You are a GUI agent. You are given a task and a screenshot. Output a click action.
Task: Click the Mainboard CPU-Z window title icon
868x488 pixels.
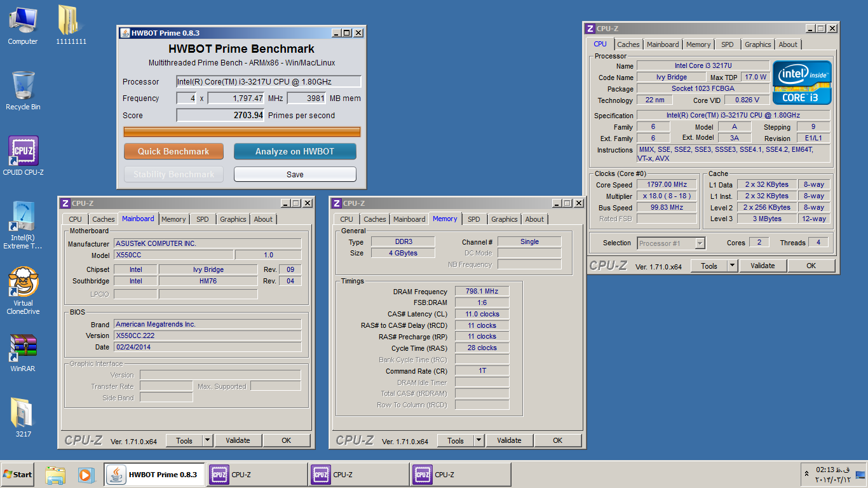tap(65, 203)
